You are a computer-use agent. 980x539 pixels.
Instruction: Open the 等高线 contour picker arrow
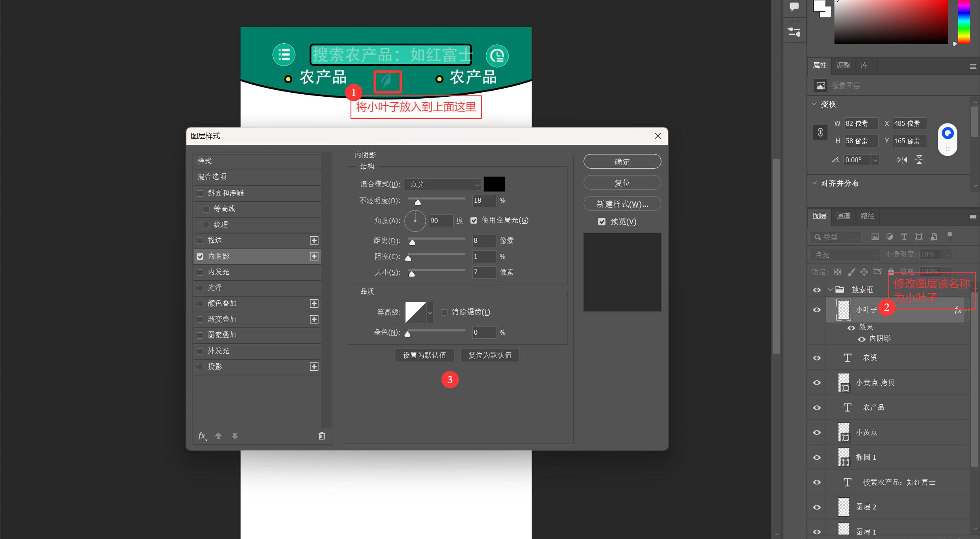point(429,312)
